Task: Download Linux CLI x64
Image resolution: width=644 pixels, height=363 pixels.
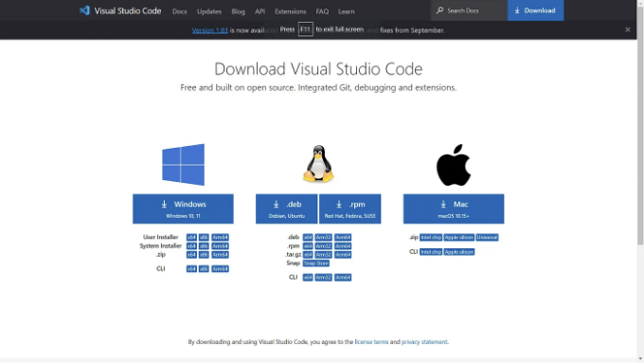Action: 308,278
